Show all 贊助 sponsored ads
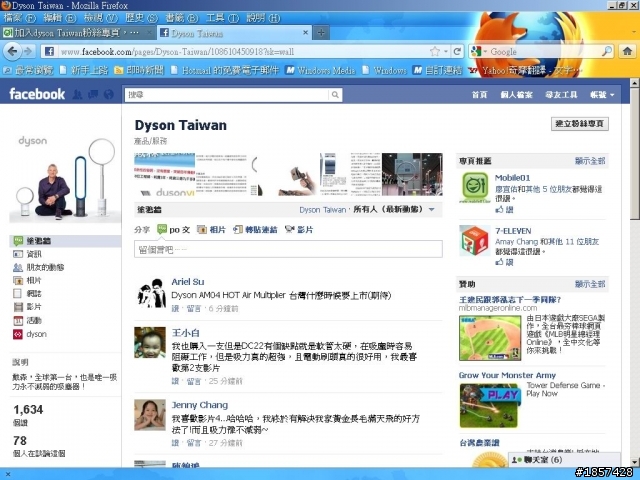 click(x=590, y=284)
